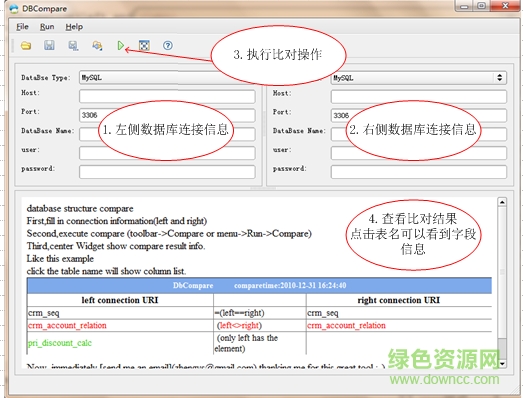Viewport: 523px width, 398px height.
Task: Click the 'right connection URI' column header
Action: 399,300
